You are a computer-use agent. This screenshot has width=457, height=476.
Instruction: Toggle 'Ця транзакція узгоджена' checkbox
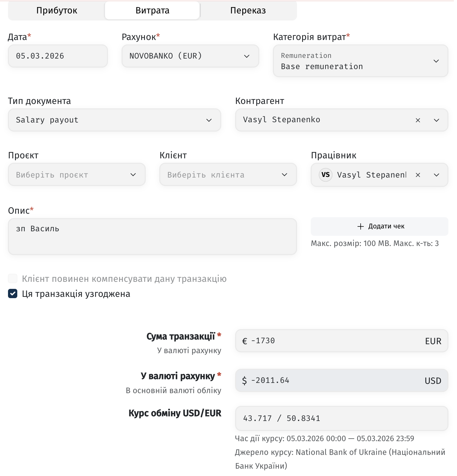tap(13, 294)
